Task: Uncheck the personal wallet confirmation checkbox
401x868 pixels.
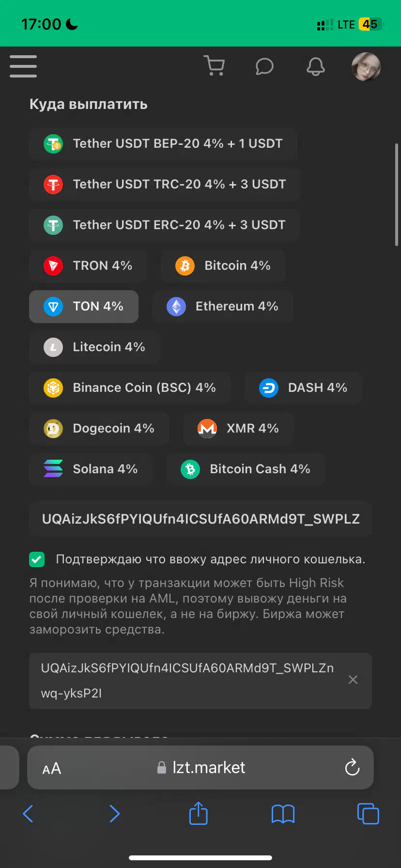Action: pos(37,559)
